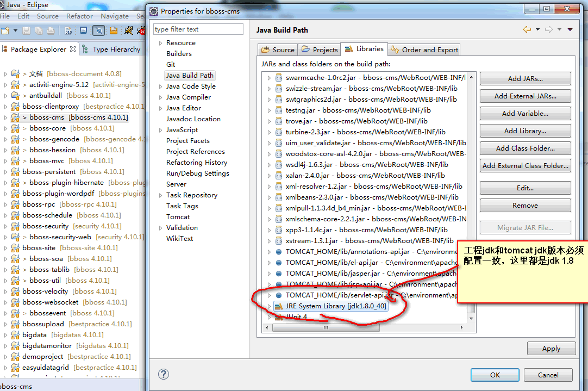Expand the JRE System Library entry
588x391 pixels.
(269, 306)
